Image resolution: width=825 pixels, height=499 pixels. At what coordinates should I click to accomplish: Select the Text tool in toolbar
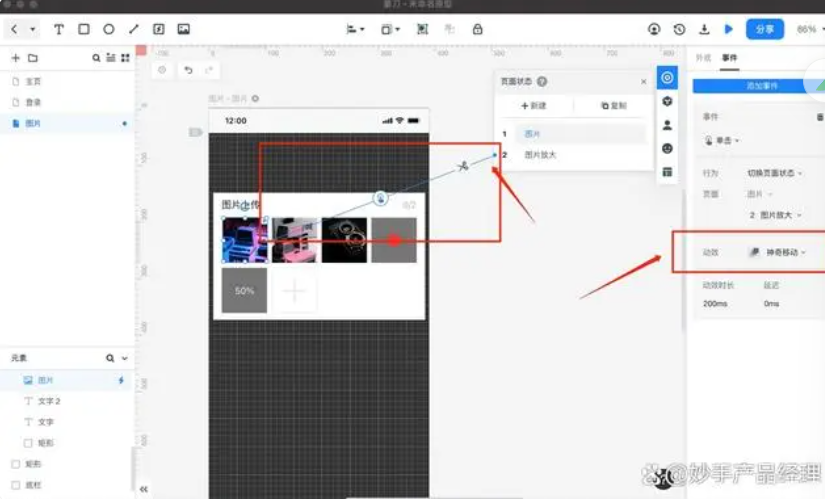coord(59,29)
